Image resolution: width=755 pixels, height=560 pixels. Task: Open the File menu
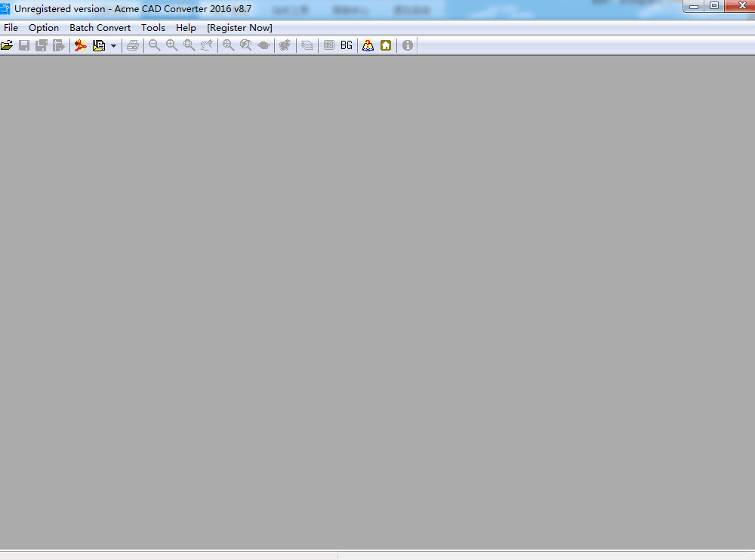point(11,27)
